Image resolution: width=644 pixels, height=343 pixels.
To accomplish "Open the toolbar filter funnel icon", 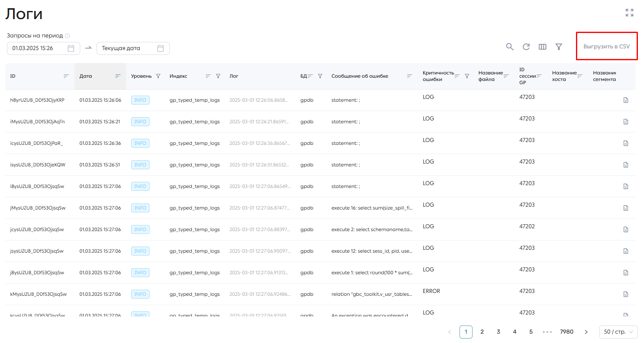I will tap(559, 47).
